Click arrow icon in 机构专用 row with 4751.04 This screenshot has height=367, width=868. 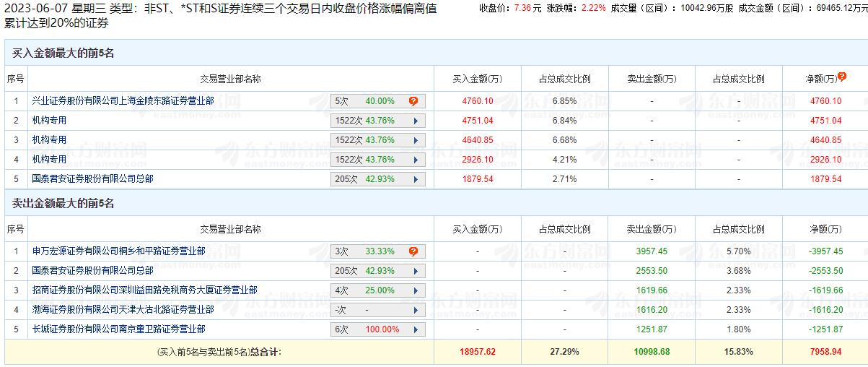(x=416, y=121)
